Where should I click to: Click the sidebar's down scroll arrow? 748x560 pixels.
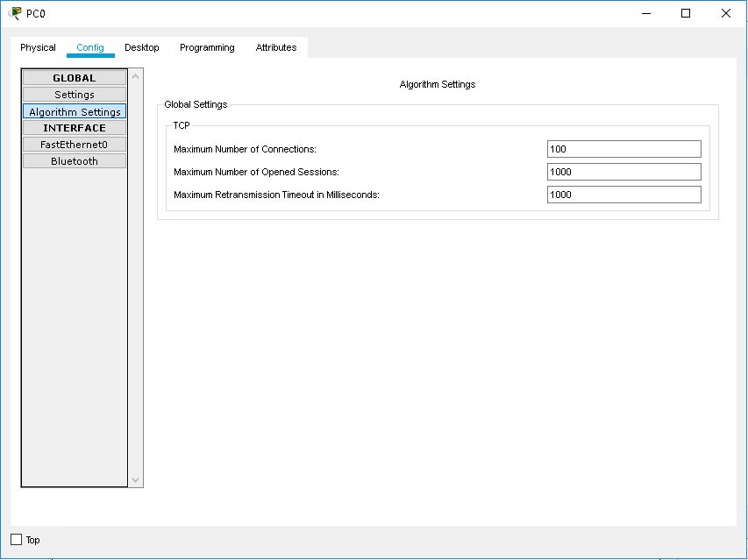134,480
